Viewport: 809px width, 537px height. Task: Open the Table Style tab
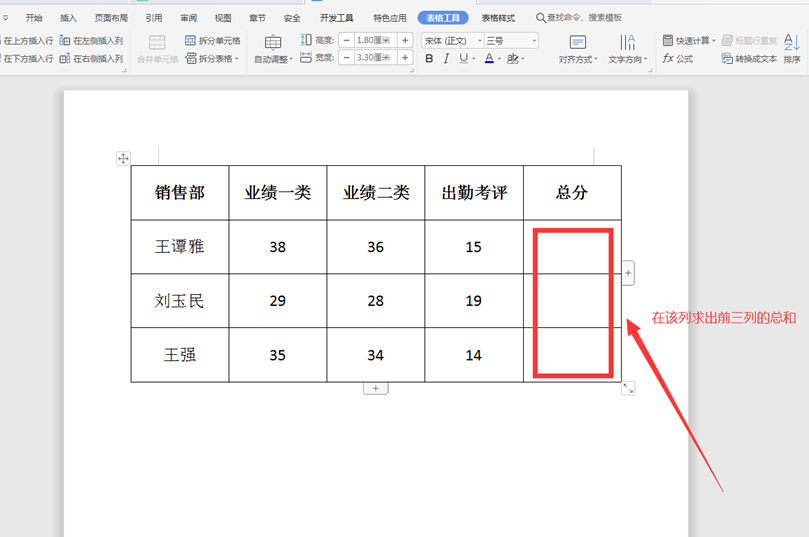498,18
